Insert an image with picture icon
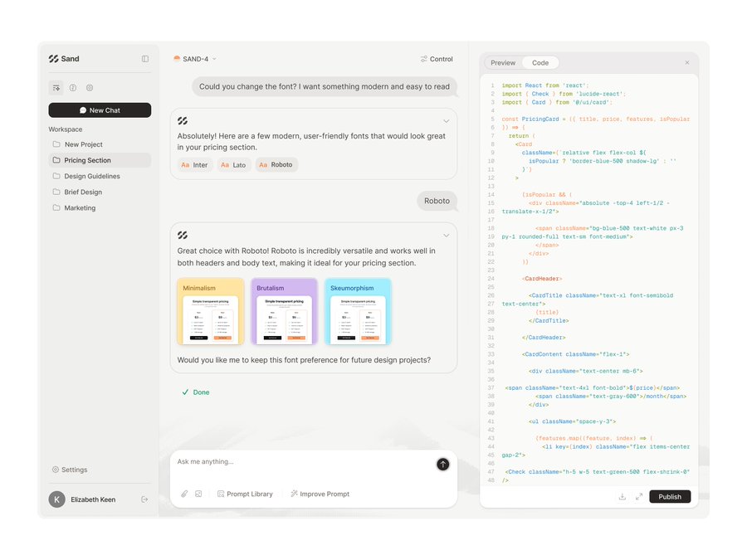 198,494
